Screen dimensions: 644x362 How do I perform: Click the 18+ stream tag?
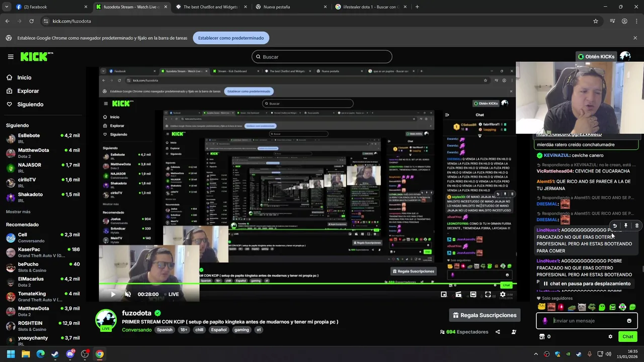tap(184, 330)
